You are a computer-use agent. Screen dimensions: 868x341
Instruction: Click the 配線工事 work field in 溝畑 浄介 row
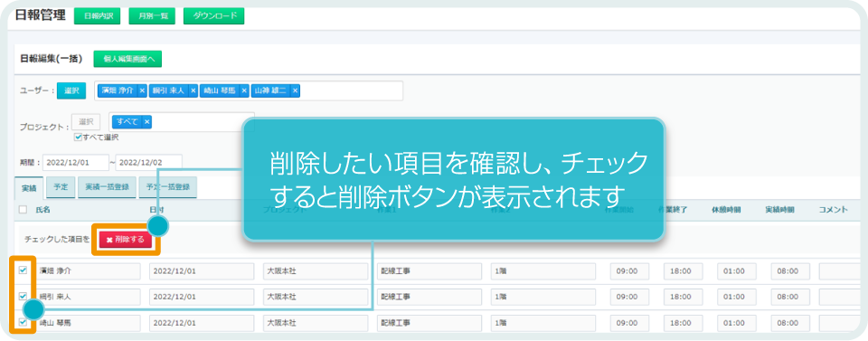click(429, 271)
